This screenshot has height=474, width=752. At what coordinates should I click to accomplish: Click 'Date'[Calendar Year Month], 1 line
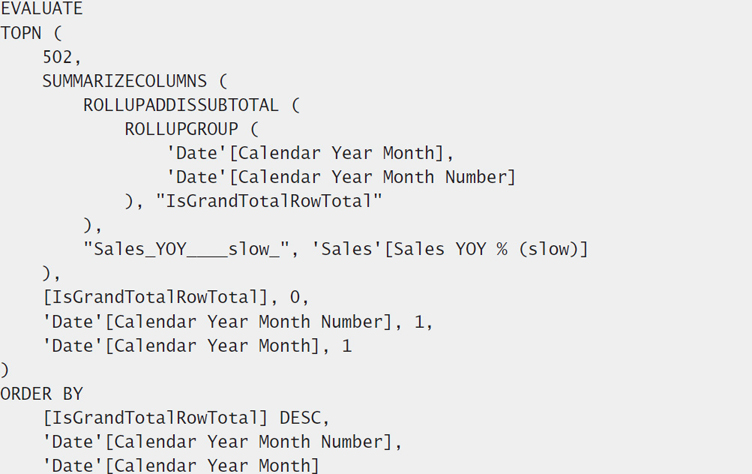tap(197, 346)
